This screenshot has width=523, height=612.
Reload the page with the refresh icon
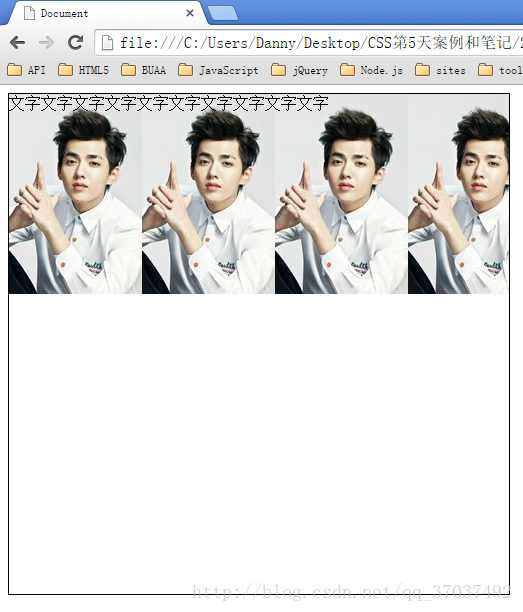(x=75, y=42)
